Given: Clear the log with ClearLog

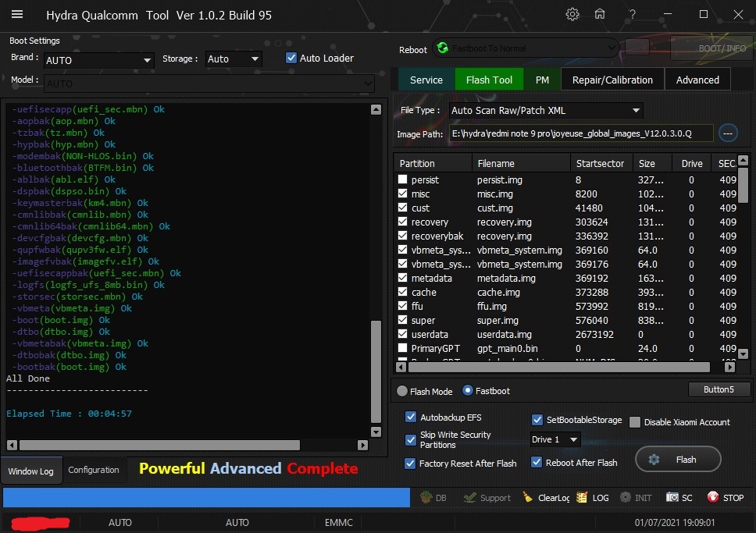Looking at the screenshot, I should [546, 497].
